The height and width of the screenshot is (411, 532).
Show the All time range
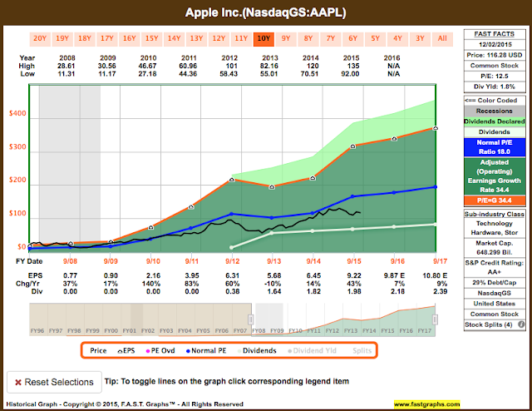point(442,39)
